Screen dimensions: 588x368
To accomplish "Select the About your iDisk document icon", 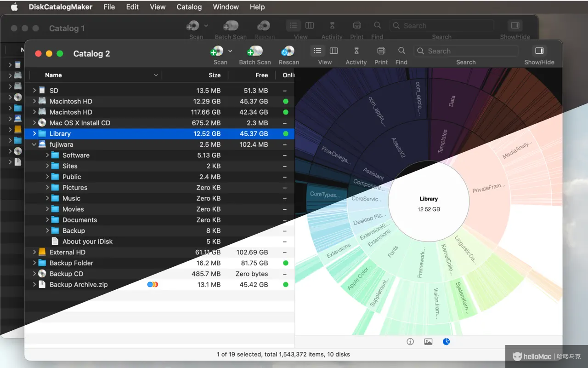I will pos(55,241).
